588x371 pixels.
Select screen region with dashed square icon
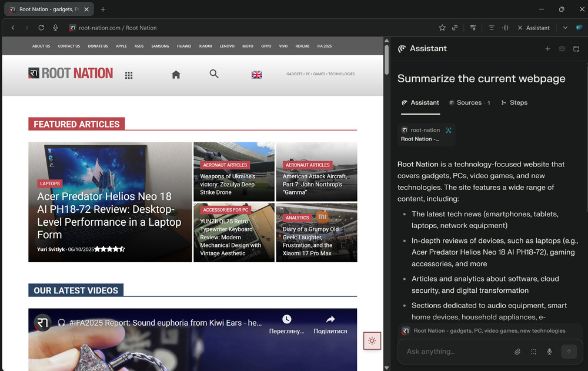coord(534,352)
